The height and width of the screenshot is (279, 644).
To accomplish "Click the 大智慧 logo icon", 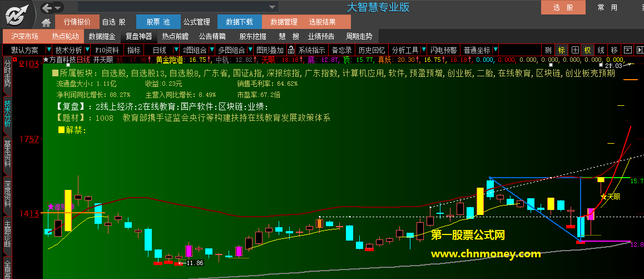I will [18, 14].
